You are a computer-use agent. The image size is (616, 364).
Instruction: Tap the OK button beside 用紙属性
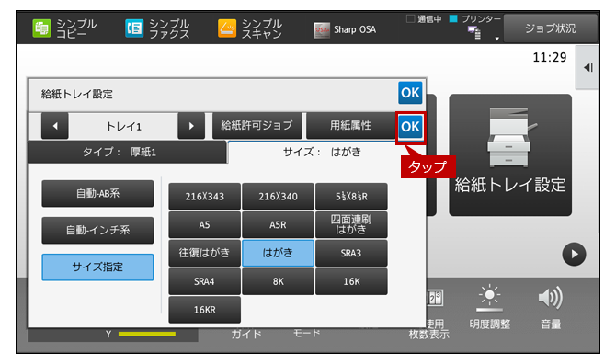pyautogui.click(x=411, y=127)
